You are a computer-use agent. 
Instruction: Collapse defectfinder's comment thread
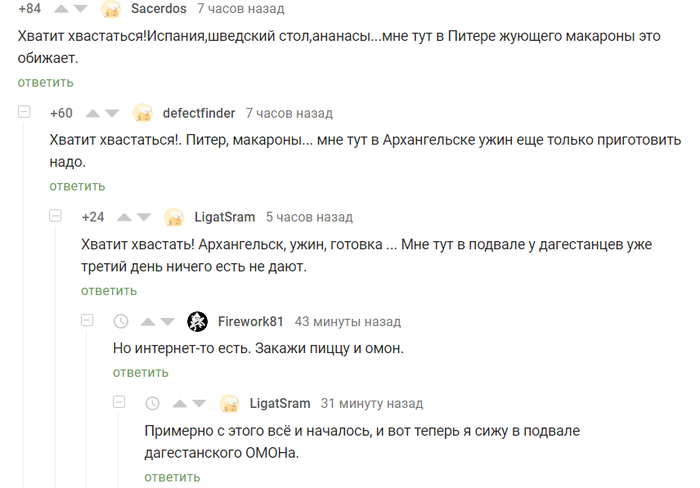[24, 112]
